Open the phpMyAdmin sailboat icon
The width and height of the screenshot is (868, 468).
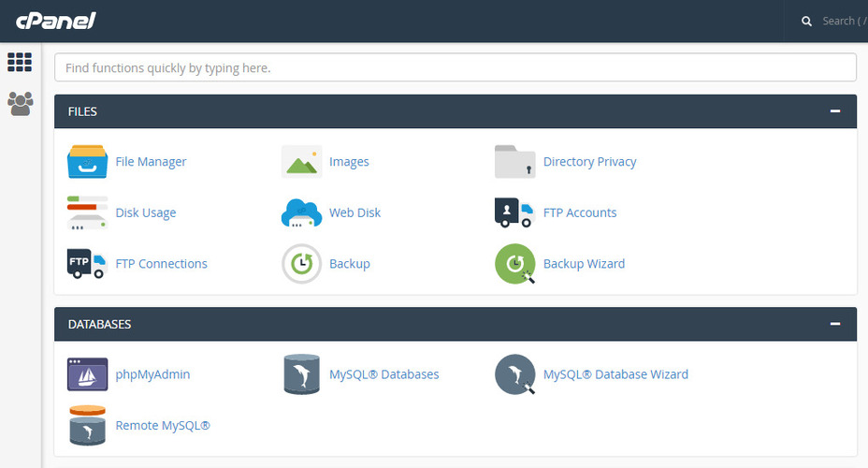(x=87, y=374)
